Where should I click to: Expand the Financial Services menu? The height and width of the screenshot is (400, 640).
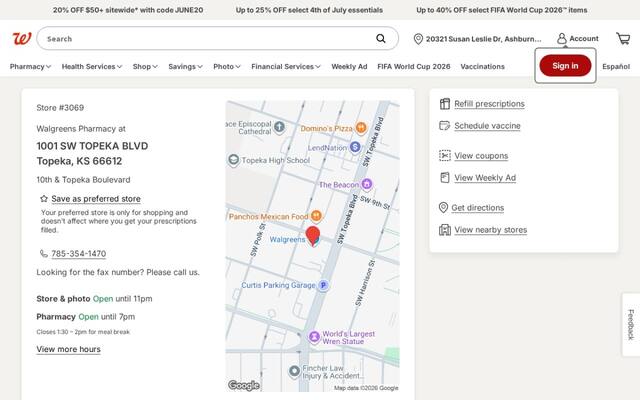[x=286, y=67]
